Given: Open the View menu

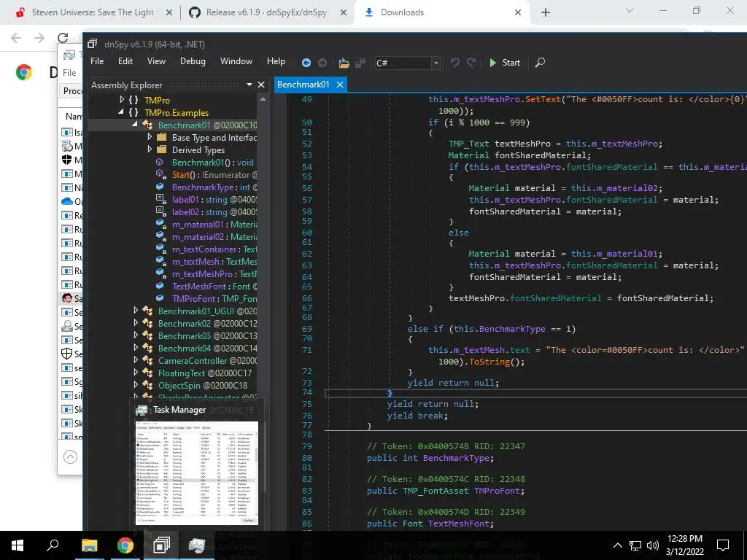Looking at the screenshot, I should tap(156, 61).
